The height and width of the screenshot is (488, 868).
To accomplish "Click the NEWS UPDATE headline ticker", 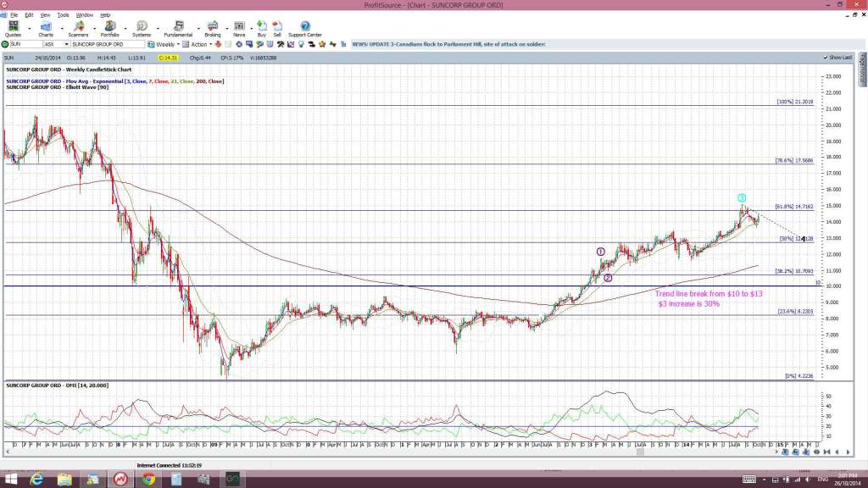I will 449,44.
